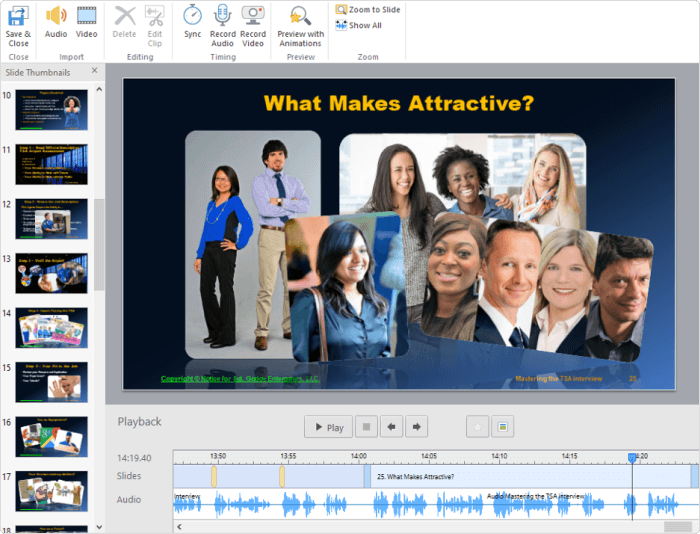Click the Delete tool in Editing
This screenshot has height=534, width=700.
(x=125, y=21)
